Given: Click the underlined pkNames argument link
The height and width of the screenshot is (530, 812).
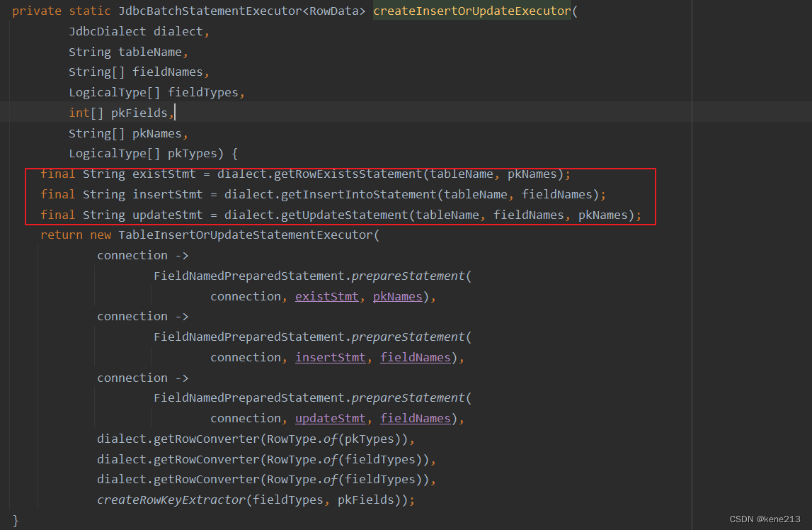Looking at the screenshot, I should tap(397, 296).
